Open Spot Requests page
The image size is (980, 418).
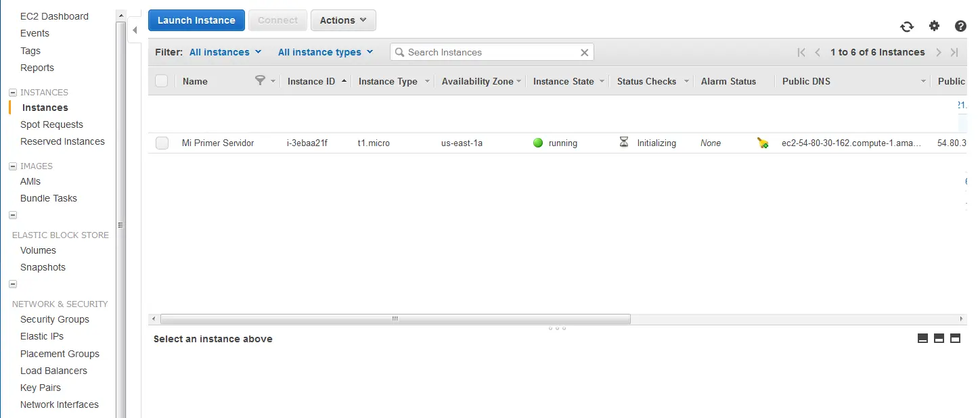pos(51,124)
